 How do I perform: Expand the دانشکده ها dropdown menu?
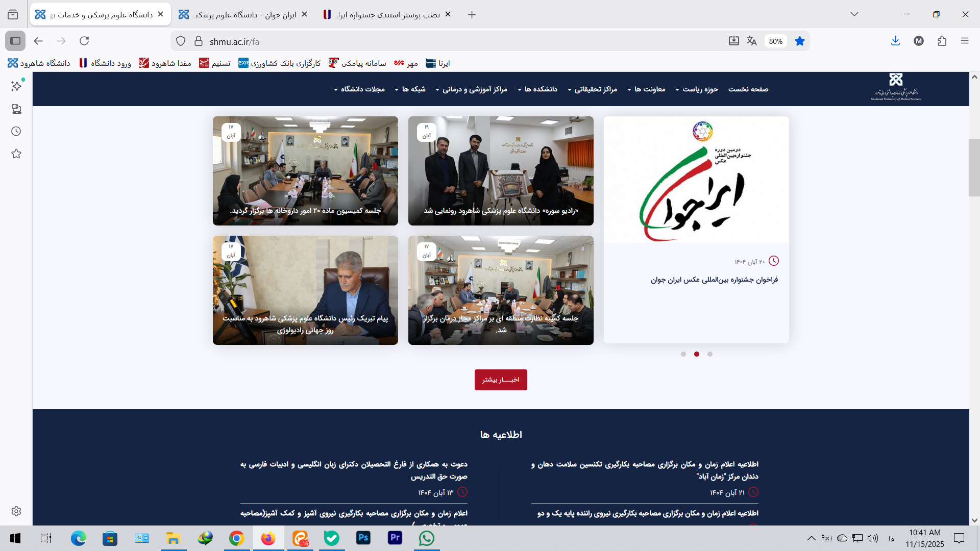tap(537, 89)
